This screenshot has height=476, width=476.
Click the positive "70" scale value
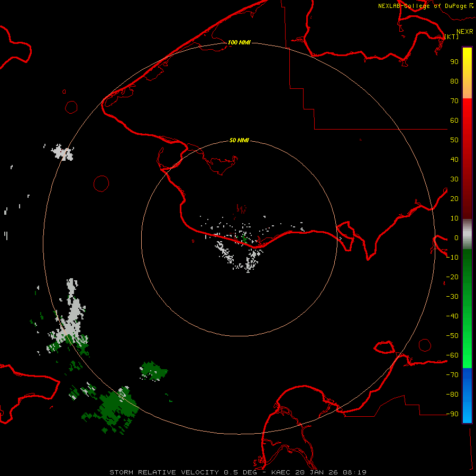pos(454,101)
